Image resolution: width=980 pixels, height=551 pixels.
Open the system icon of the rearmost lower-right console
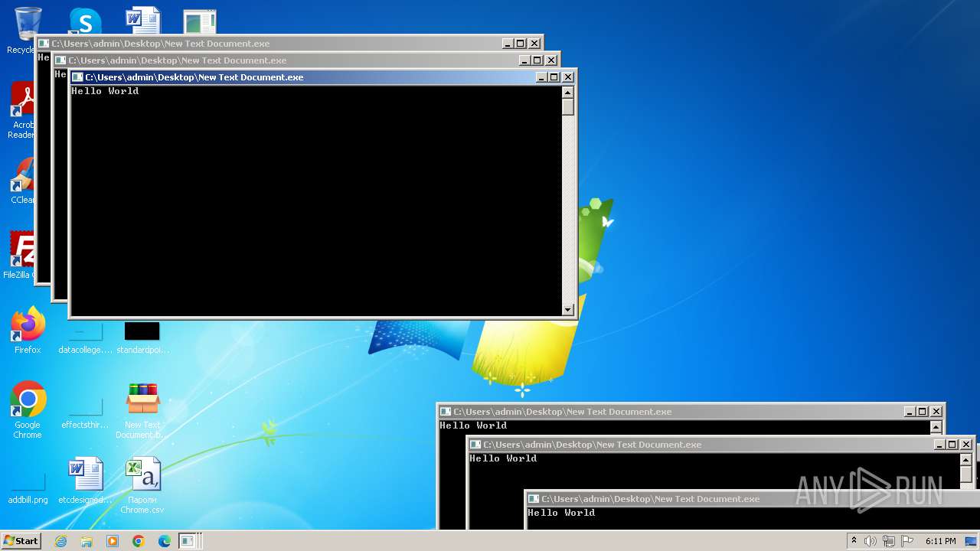pos(446,412)
